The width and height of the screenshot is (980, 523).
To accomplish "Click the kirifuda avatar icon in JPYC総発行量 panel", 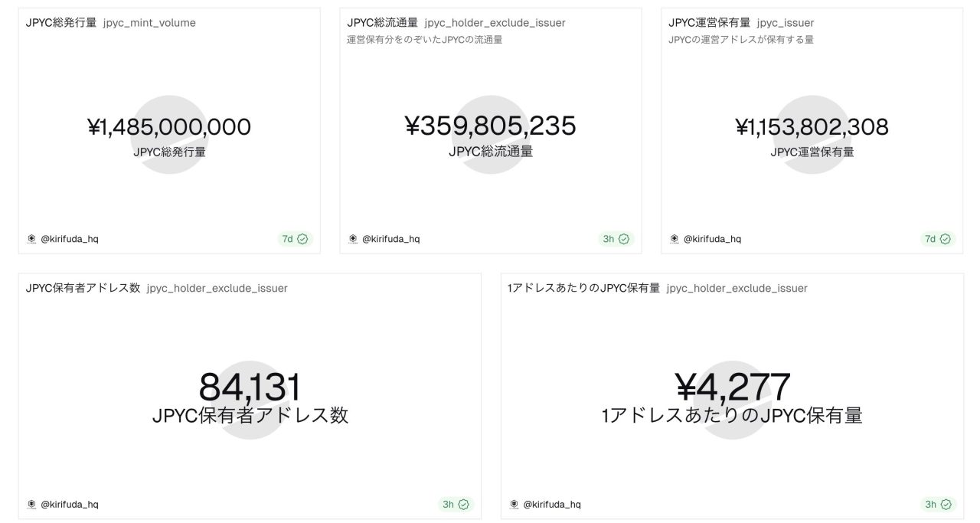I will pos(31,239).
